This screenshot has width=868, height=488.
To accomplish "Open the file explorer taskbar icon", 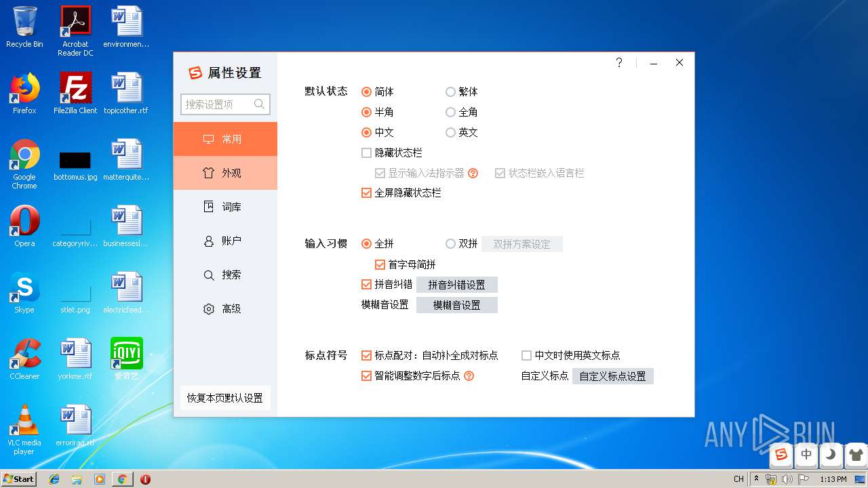I will (x=77, y=479).
